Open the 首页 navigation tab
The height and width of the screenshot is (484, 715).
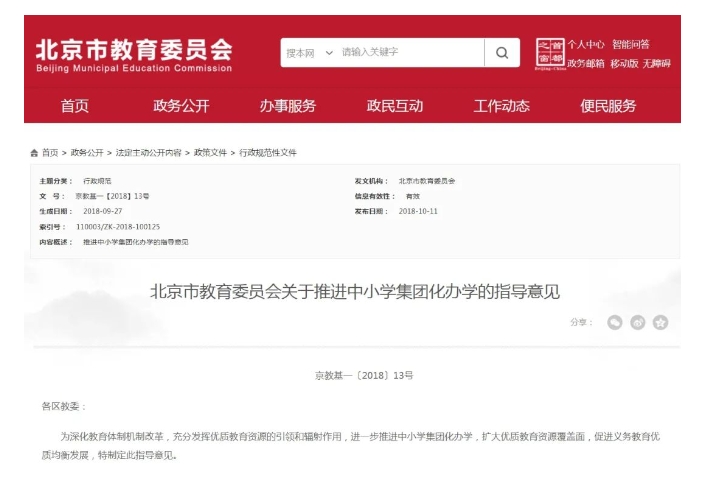(x=75, y=106)
